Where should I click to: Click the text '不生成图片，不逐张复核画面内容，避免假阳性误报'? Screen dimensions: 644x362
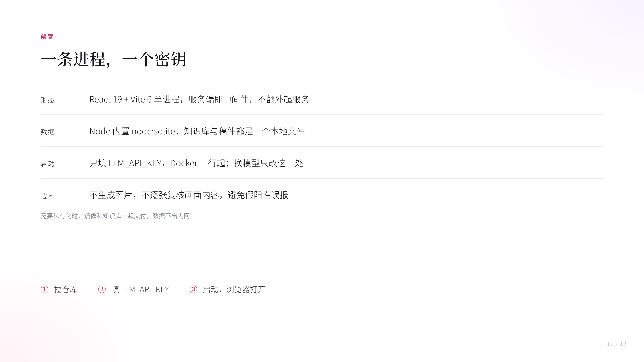pyautogui.click(x=189, y=195)
